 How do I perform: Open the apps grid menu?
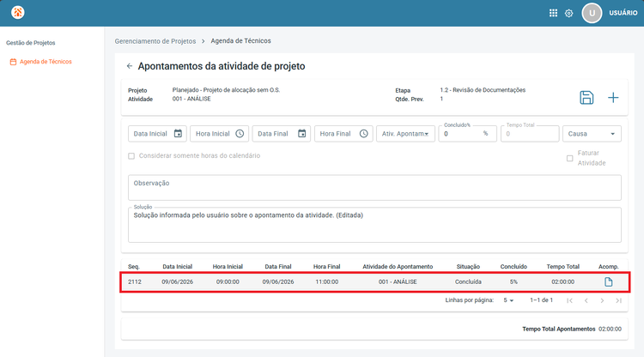pyautogui.click(x=553, y=13)
